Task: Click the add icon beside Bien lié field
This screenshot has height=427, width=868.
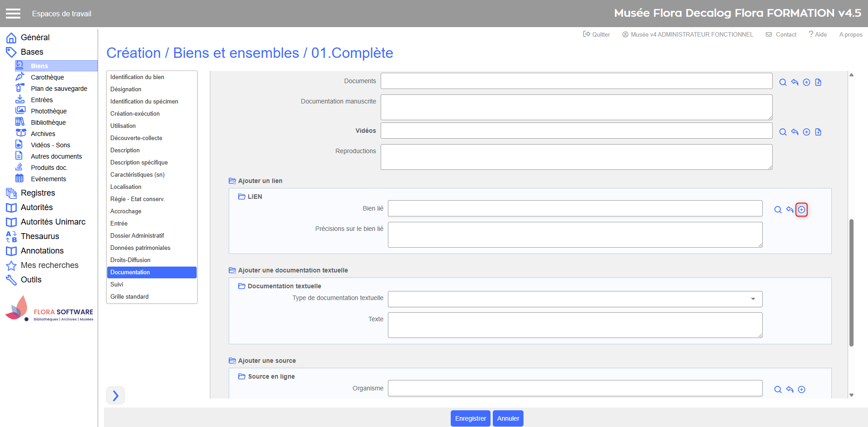Action: click(801, 210)
